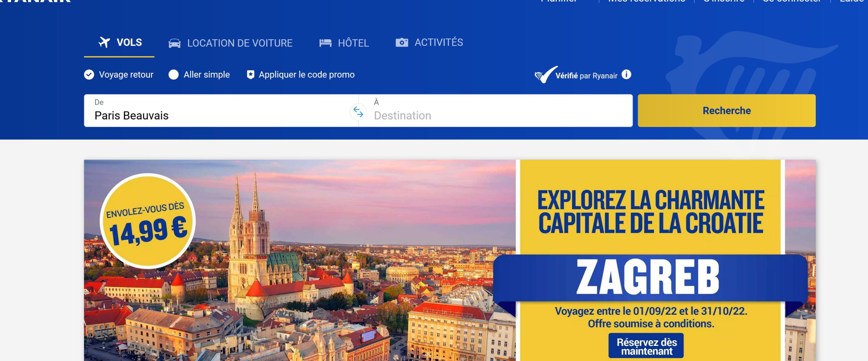Click the airplane icon on the Vols tab
Image resolution: width=868 pixels, height=361 pixels.
(x=104, y=42)
